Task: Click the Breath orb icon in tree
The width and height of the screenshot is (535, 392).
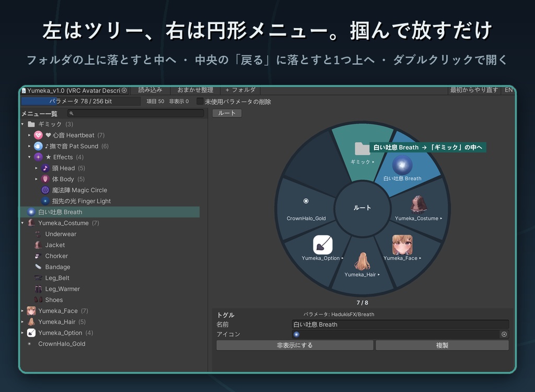Action: coord(31,212)
